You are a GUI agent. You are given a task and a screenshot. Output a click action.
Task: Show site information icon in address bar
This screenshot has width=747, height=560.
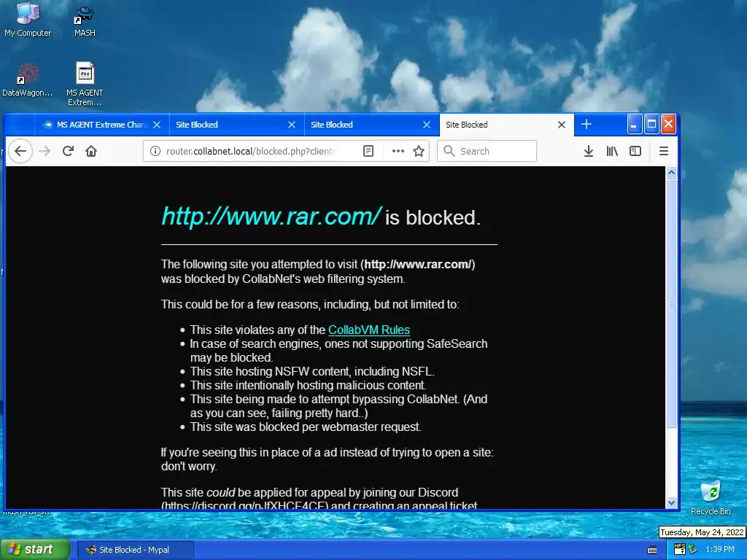155,151
